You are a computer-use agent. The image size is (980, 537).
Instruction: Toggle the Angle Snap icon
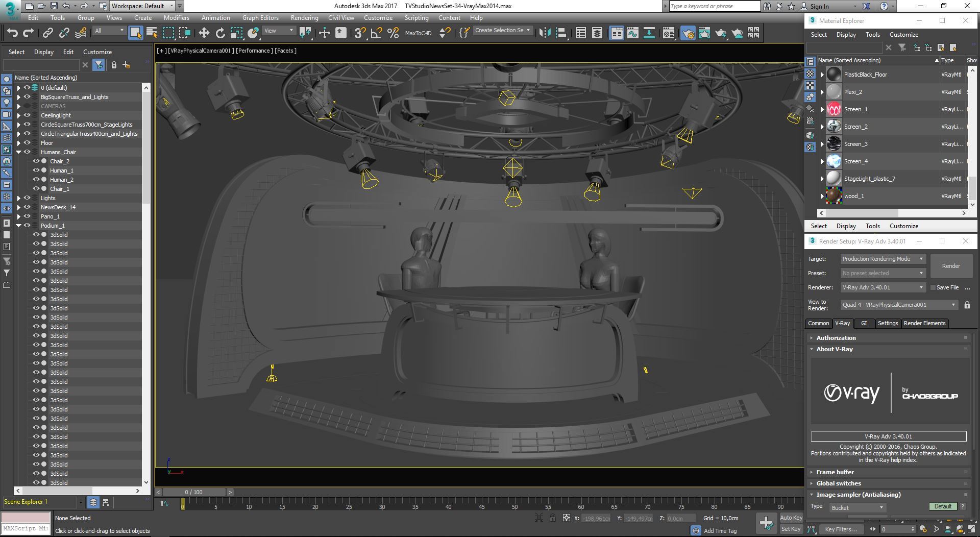tap(376, 33)
